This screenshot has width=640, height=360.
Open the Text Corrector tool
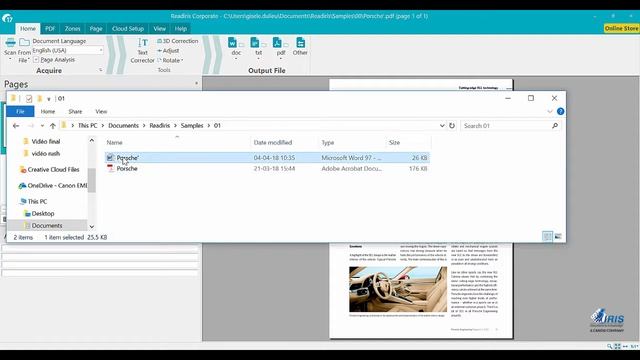142,51
